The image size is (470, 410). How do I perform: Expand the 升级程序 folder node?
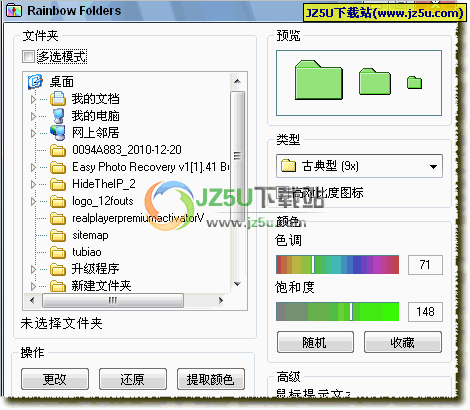point(33,269)
